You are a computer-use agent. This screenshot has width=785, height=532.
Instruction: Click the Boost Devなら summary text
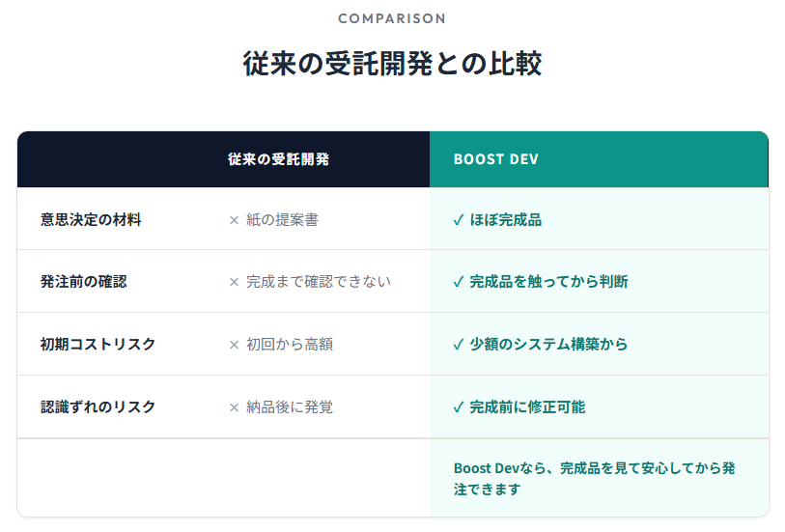pos(594,478)
